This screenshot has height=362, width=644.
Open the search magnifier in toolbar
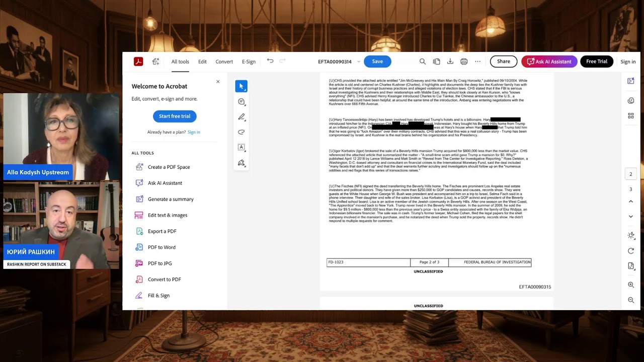tap(423, 61)
